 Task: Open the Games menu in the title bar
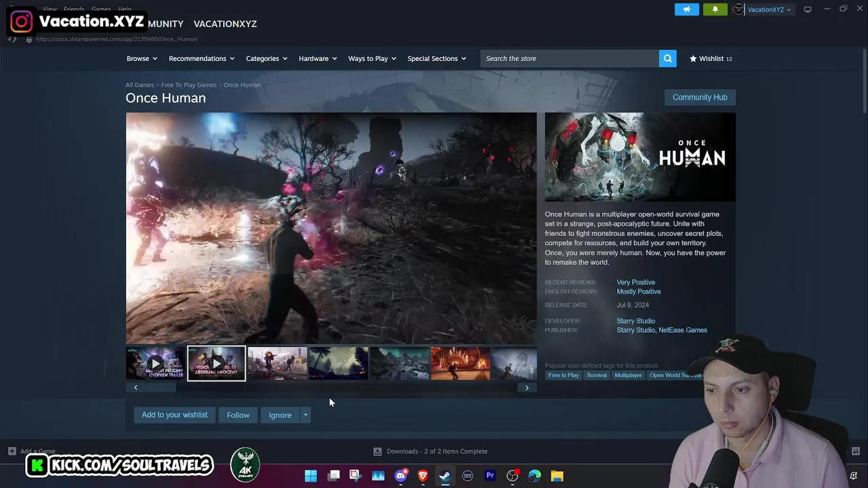tap(101, 9)
